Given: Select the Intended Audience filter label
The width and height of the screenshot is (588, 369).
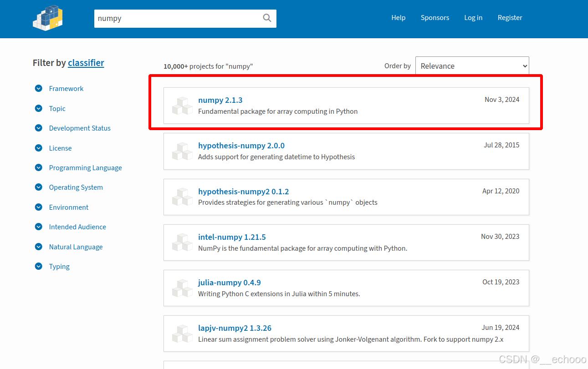Looking at the screenshot, I should [x=77, y=227].
